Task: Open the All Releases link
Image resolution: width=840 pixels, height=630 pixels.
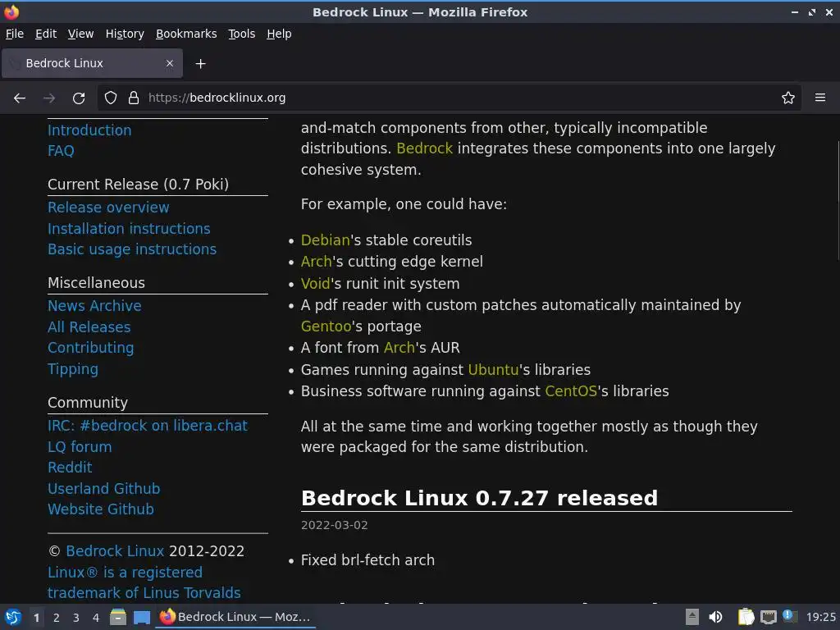Action: tap(89, 327)
